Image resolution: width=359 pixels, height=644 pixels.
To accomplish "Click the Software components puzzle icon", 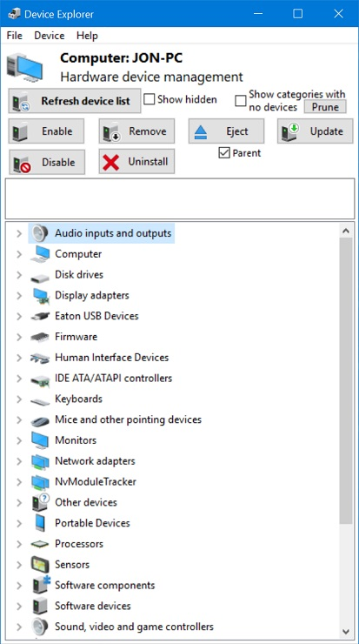I will tap(40, 585).
